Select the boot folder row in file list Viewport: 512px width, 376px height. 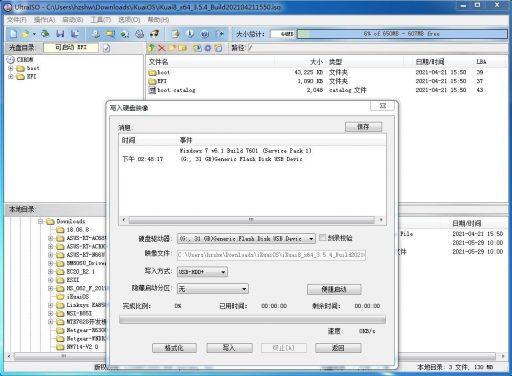[x=159, y=72]
